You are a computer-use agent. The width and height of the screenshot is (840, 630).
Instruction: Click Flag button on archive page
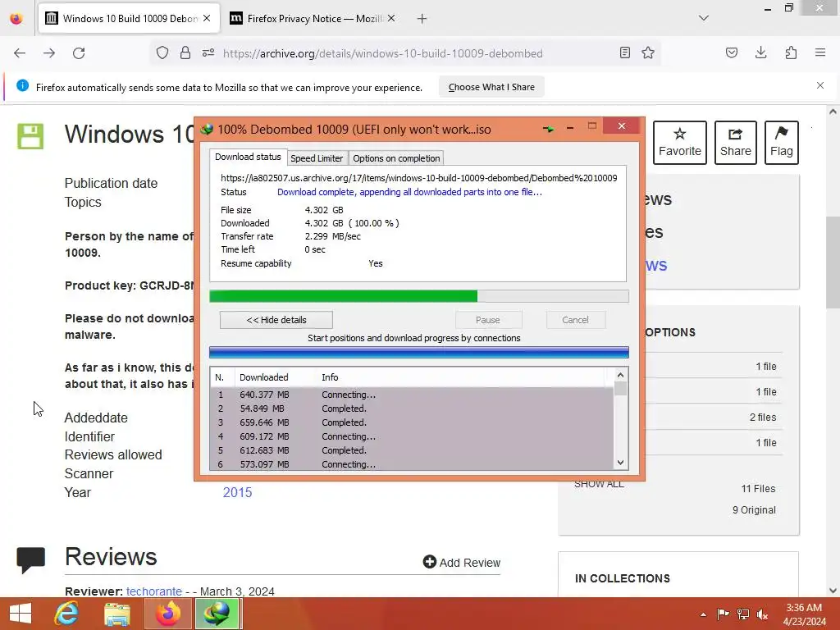[782, 143]
